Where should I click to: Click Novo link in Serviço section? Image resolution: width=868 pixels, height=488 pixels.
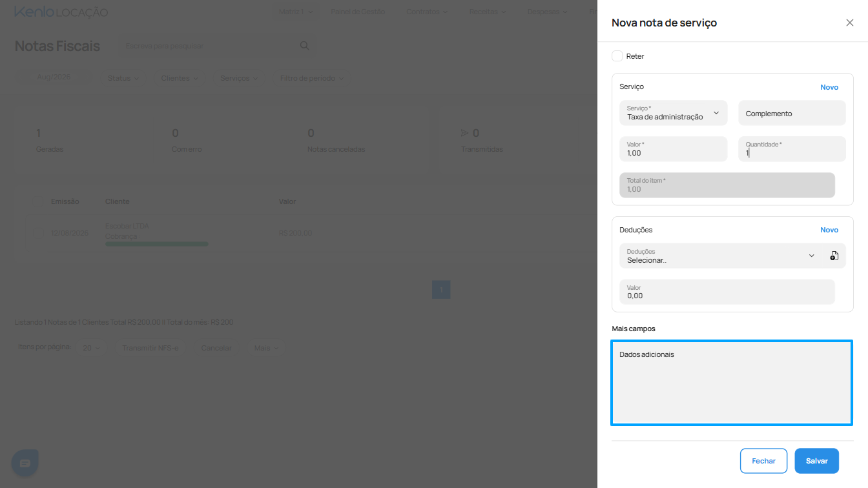tap(829, 87)
